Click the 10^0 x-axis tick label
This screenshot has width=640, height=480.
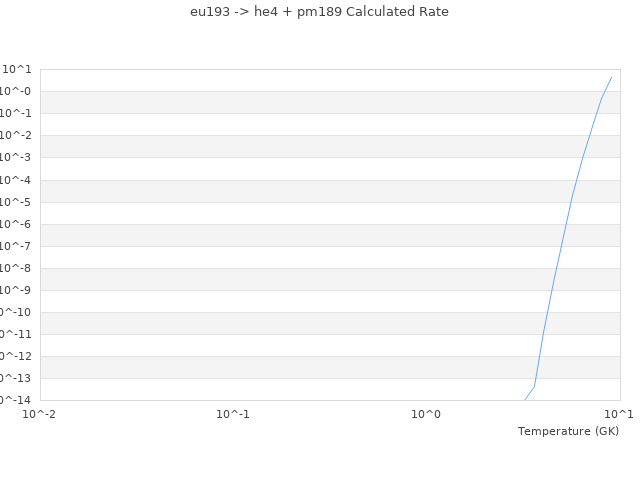(x=426, y=413)
